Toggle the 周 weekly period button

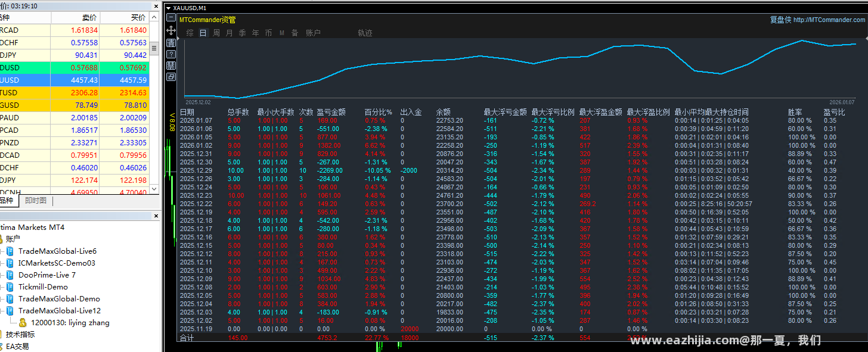(216, 33)
